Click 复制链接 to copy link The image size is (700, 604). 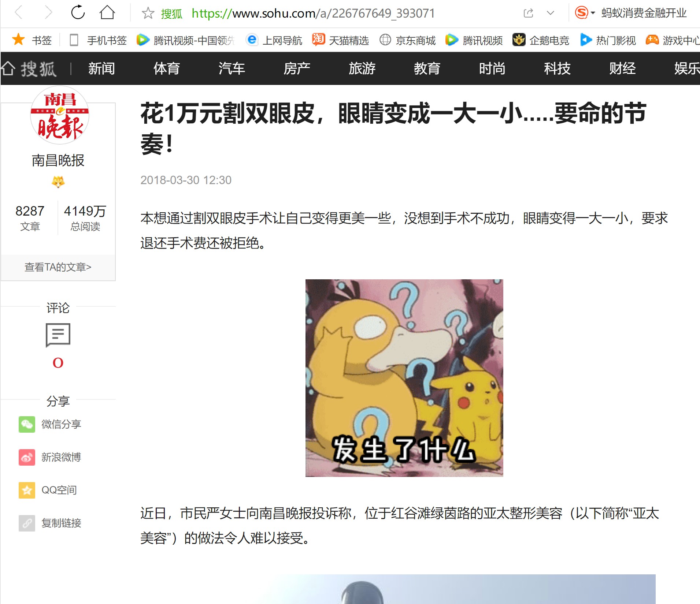click(50, 523)
